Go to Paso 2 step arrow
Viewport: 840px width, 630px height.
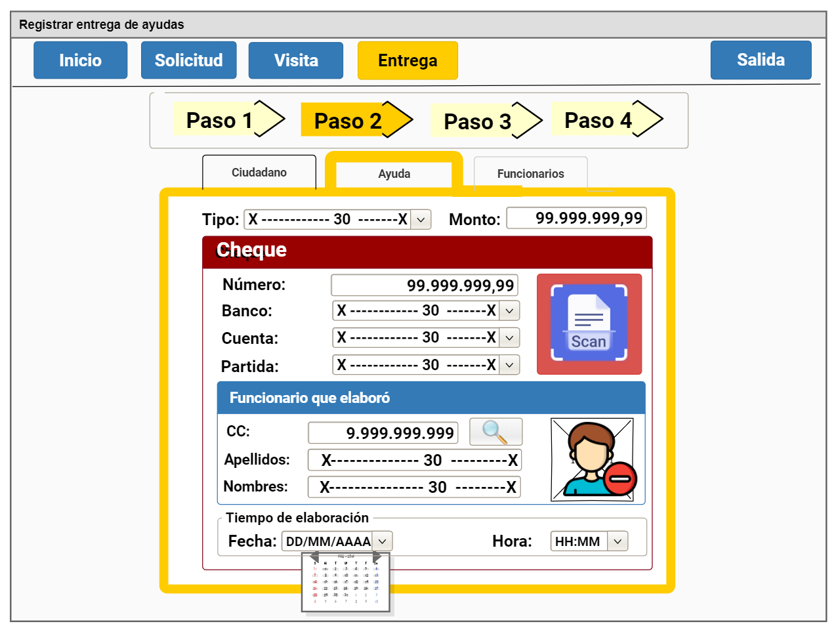tap(357, 119)
